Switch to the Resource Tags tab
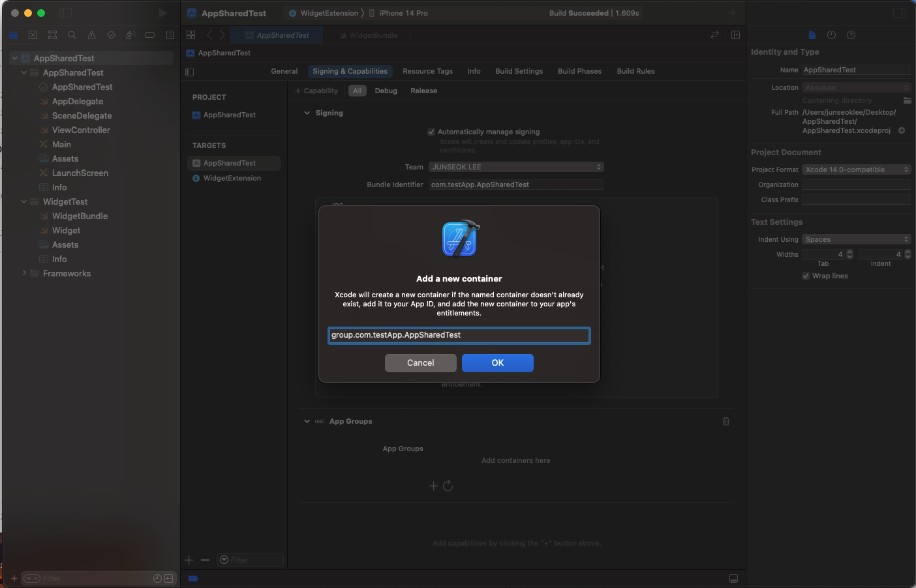This screenshot has height=588, width=916. (427, 71)
